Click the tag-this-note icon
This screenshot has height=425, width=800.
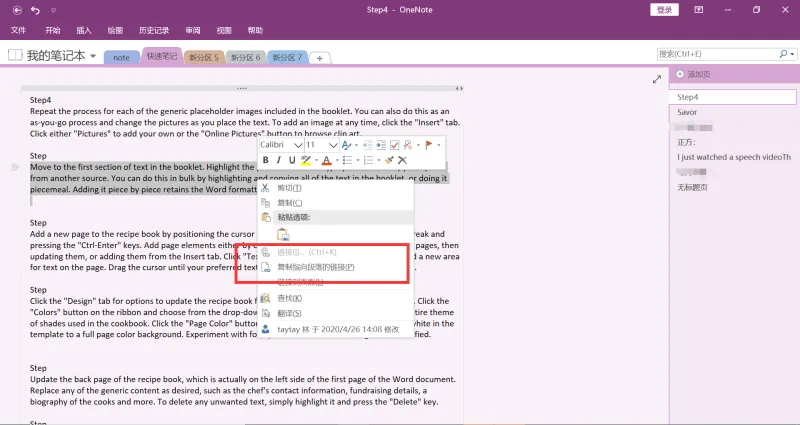point(407,145)
